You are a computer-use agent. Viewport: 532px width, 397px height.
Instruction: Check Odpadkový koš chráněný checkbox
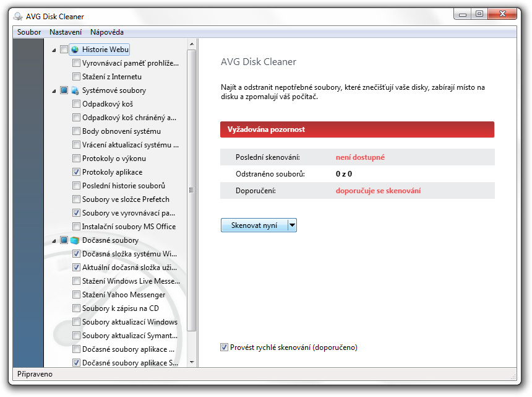76,118
